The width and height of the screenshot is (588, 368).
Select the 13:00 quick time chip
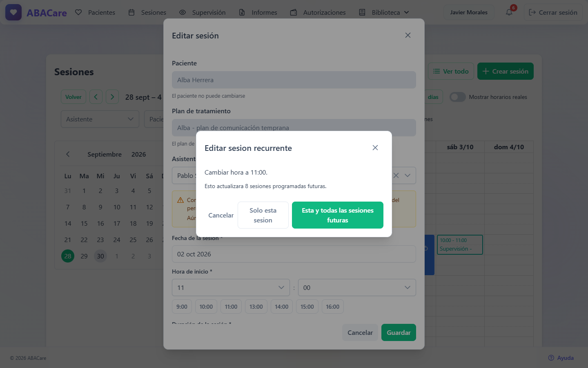[256, 307]
